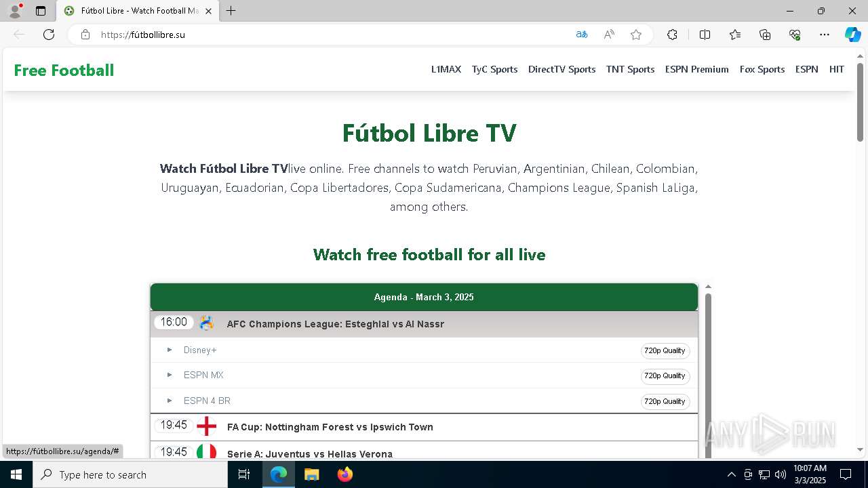The height and width of the screenshot is (488, 868).
Task: Click the page scrollbar down arrow
Action: [860, 450]
